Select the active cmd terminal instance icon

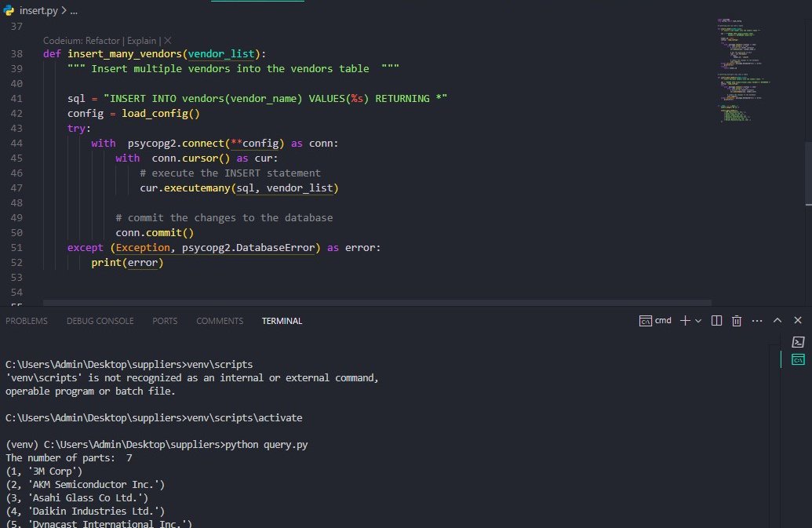(798, 360)
